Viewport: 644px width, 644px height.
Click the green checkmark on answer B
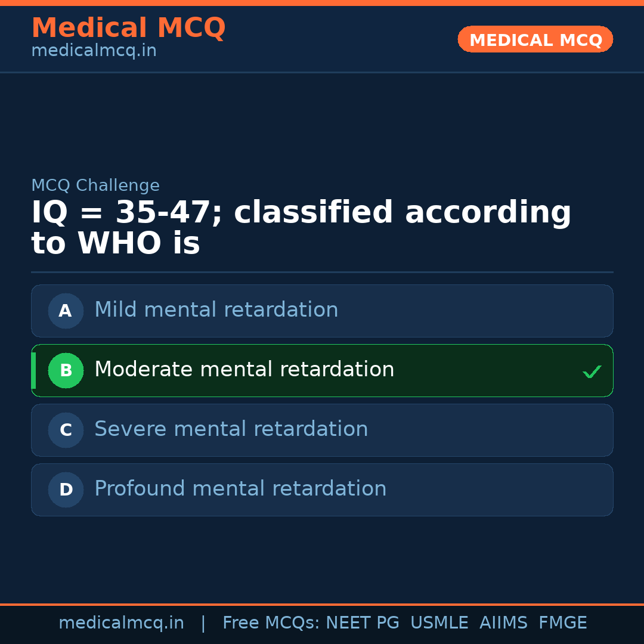[592, 371]
